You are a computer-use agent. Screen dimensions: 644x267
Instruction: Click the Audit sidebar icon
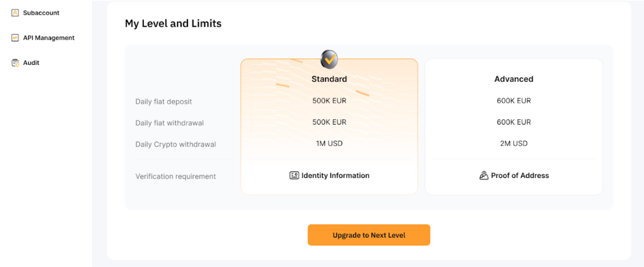point(15,63)
